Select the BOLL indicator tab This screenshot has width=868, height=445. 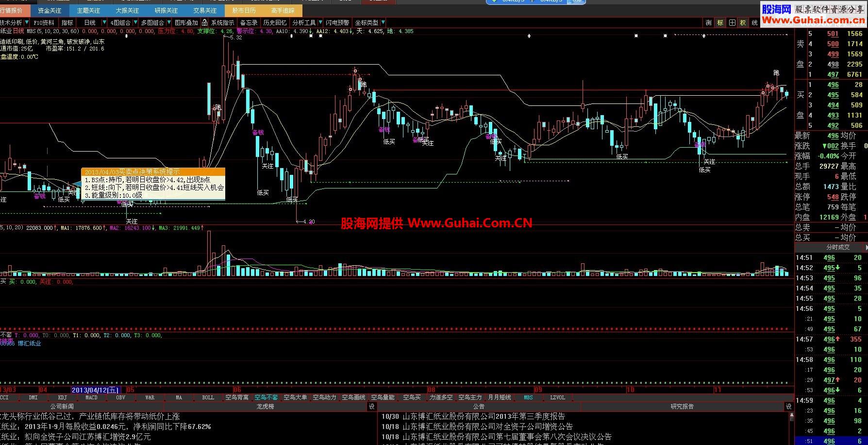[208, 397]
